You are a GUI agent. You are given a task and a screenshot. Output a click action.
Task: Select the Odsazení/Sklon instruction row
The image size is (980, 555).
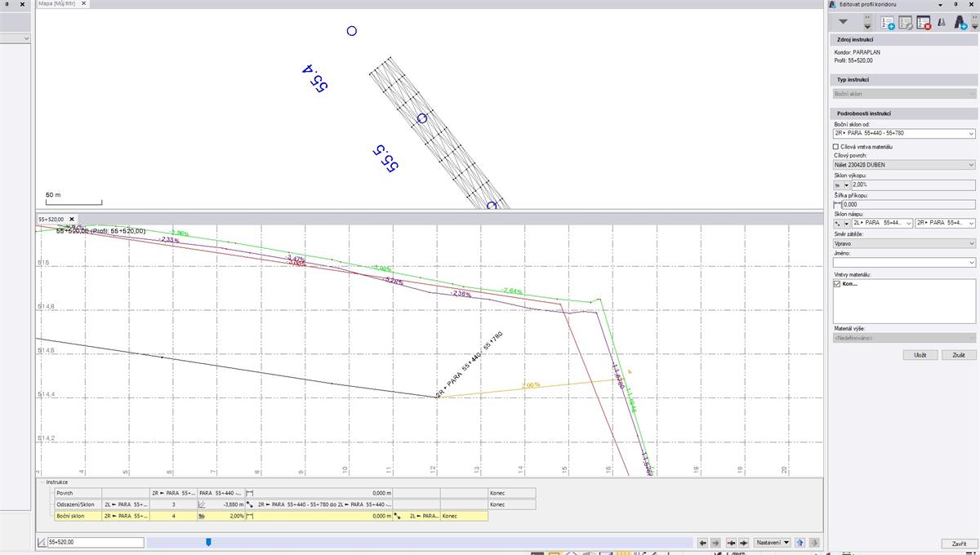(x=294, y=504)
